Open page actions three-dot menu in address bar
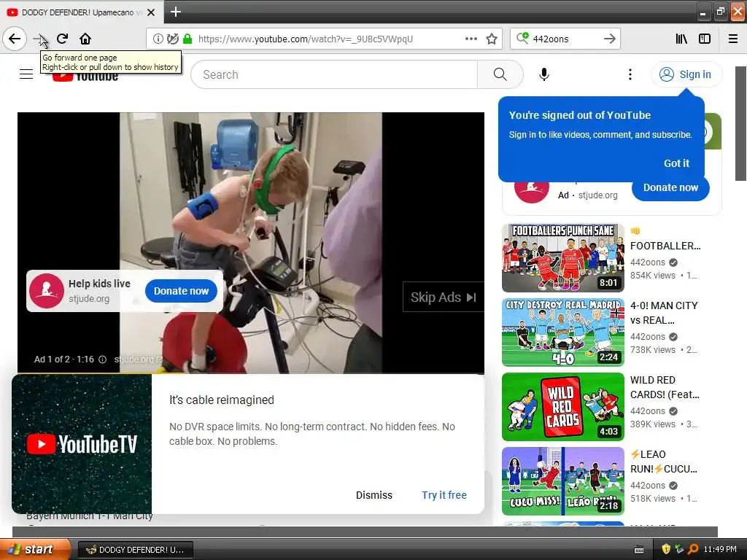The width and height of the screenshot is (747, 560). point(471,39)
